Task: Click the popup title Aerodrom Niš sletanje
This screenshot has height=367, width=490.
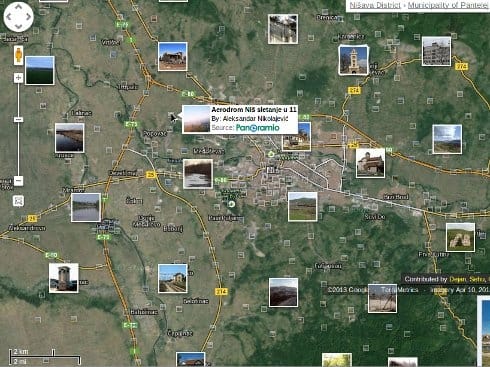Action: [x=254, y=109]
